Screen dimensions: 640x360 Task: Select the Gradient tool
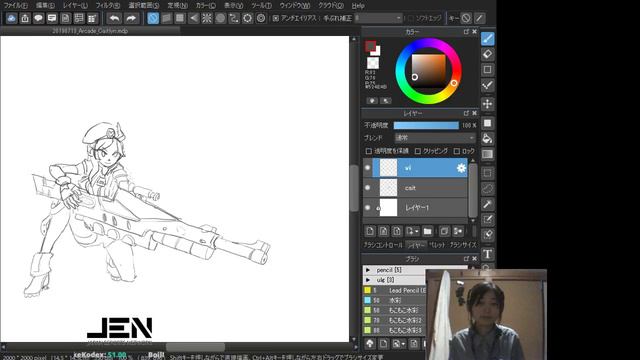click(x=487, y=154)
